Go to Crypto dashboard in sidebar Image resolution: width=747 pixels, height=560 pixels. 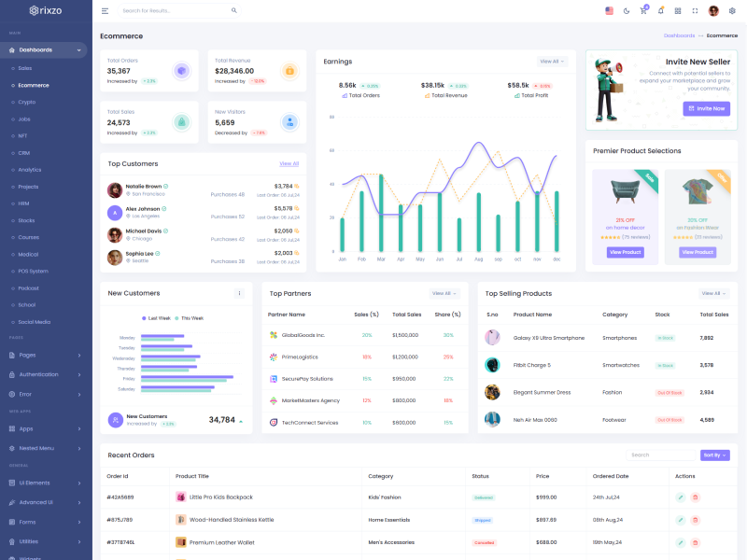pyautogui.click(x=27, y=102)
